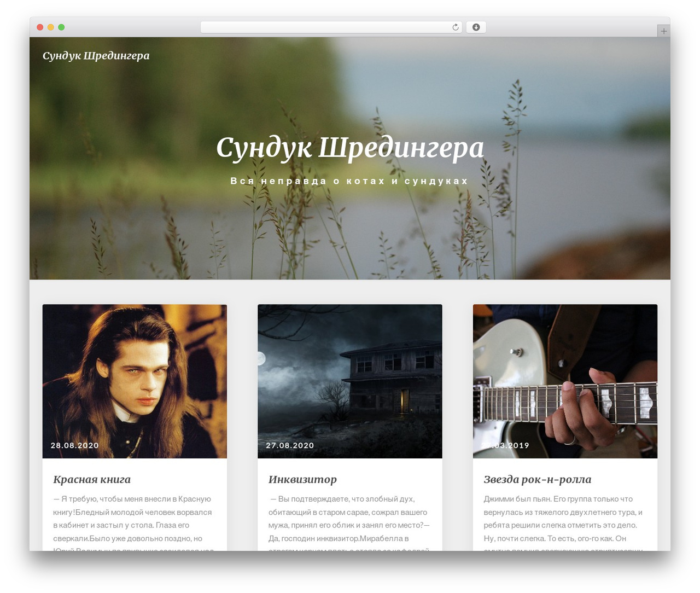
Task: Click the green maximize window button
Action: pyautogui.click(x=61, y=27)
